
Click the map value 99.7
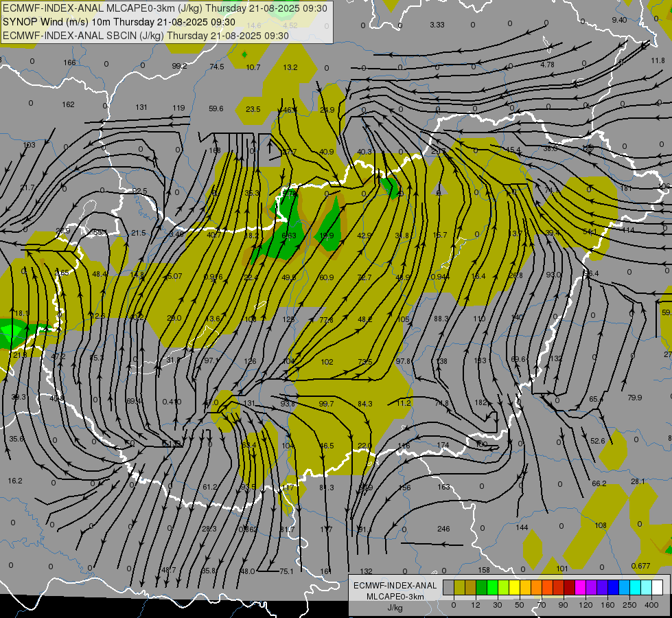(327, 404)
